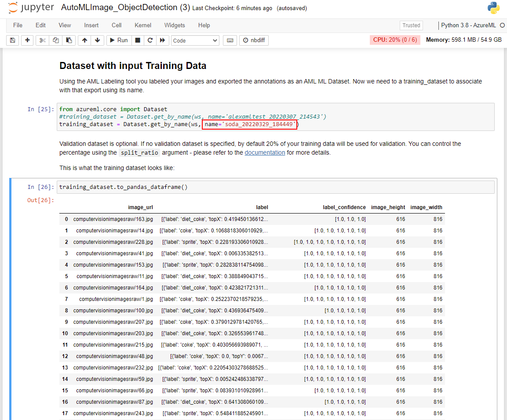The width and height of the screenshot is (507, 420).
Task: Open the Widgets menu
Action: (x=175, y=25)
